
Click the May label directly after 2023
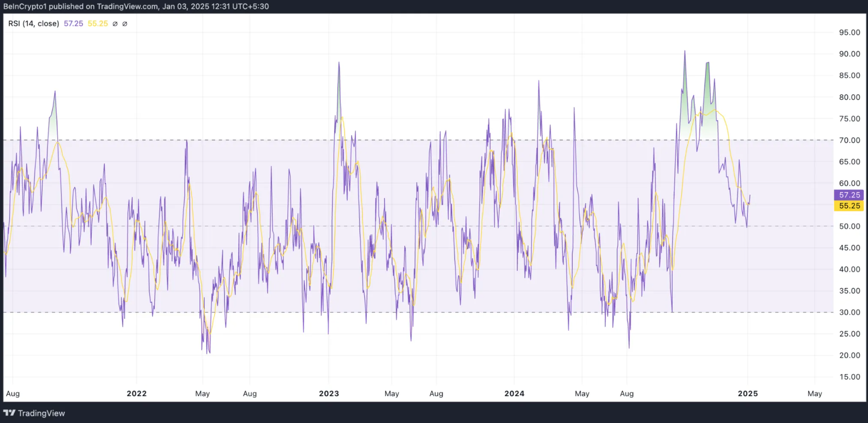(392, 394)
